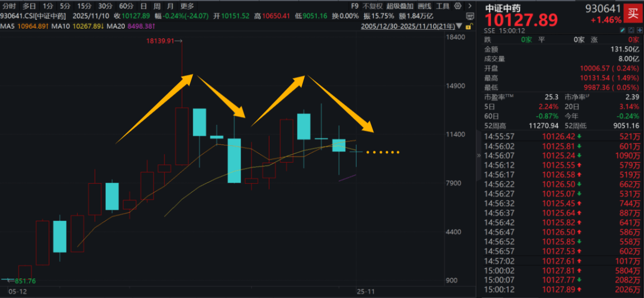
Task: Open the date range dropdown triangle
Action: pyautogui.click(x=460, y=25)
